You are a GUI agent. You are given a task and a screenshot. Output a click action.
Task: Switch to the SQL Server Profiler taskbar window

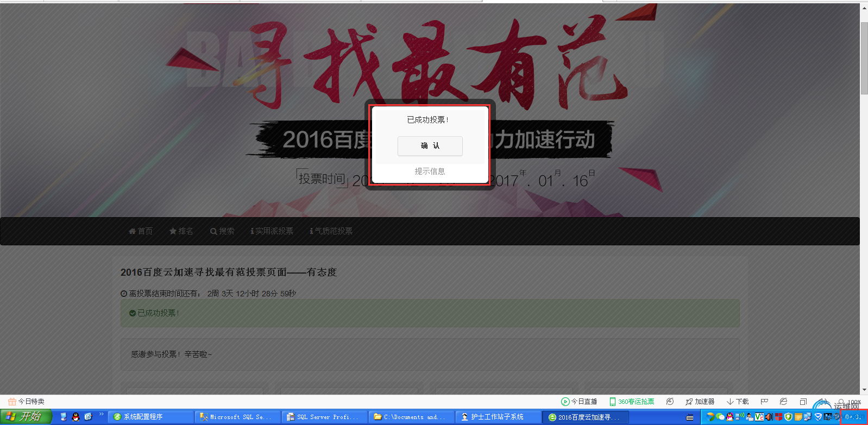[x=324, y=417]
